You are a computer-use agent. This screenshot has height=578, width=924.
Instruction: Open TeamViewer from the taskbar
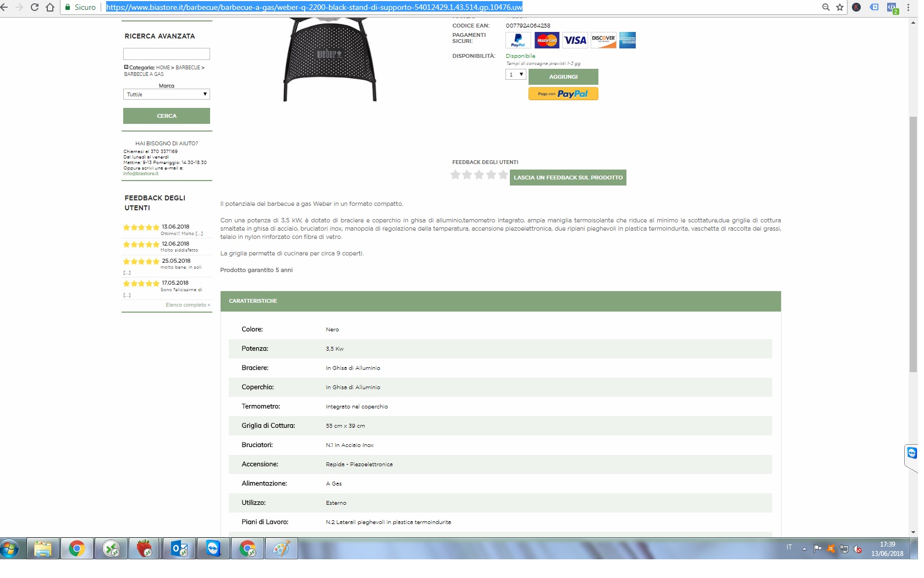pos(213,549)
